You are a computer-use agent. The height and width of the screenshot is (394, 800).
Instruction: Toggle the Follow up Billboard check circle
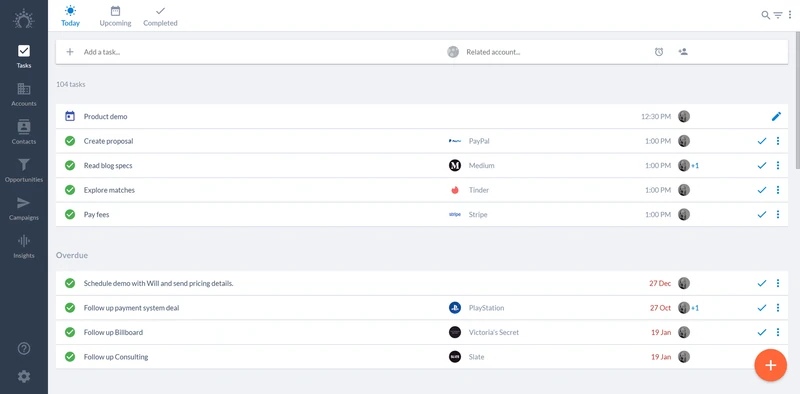[x=70, y=332]
